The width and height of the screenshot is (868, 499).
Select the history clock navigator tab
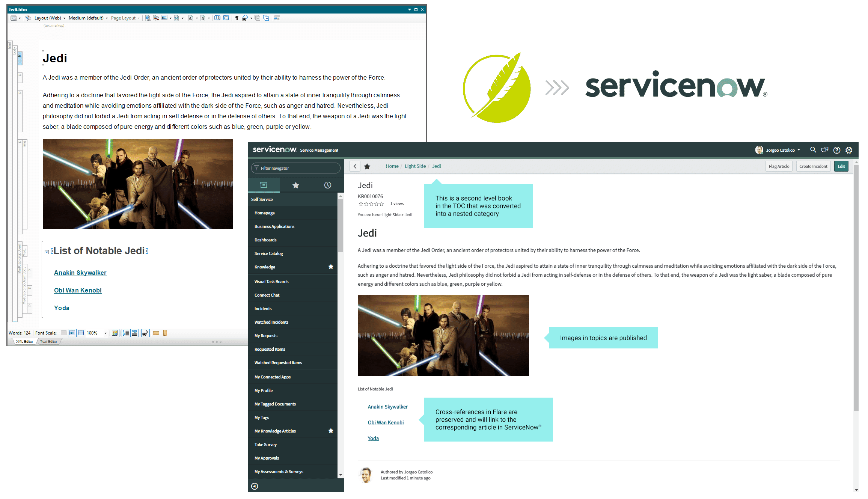pyautogui.click(x=328, y=185)
